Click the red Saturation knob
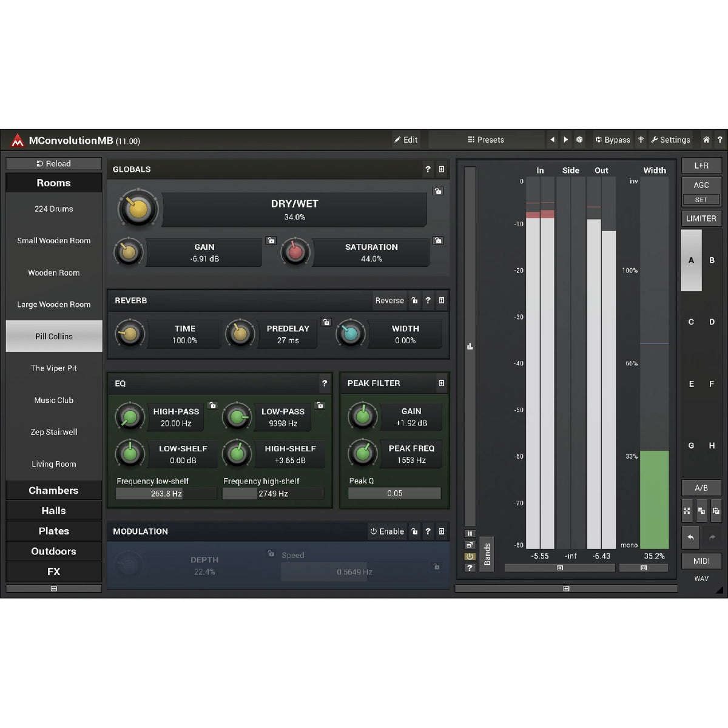Screen dimensions: 728x728 [x=295, y=252]
